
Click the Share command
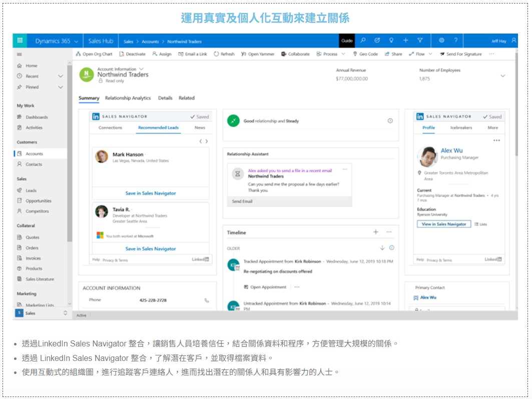(393, 54)
